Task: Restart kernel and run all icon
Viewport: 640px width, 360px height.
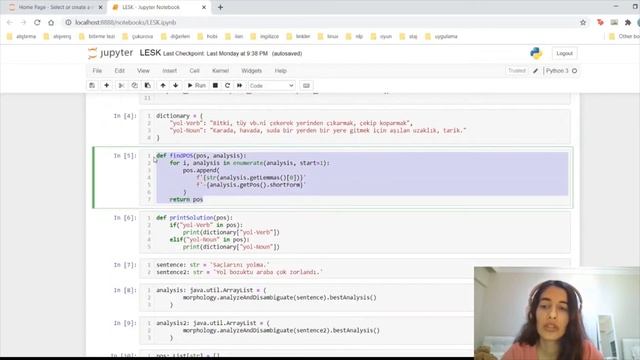Action: pos(240,85)
